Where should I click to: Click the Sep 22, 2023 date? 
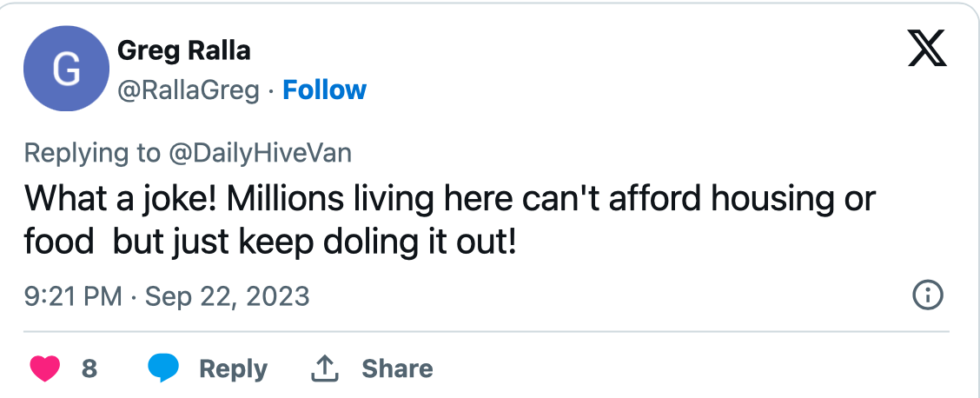tap(227, 296)
